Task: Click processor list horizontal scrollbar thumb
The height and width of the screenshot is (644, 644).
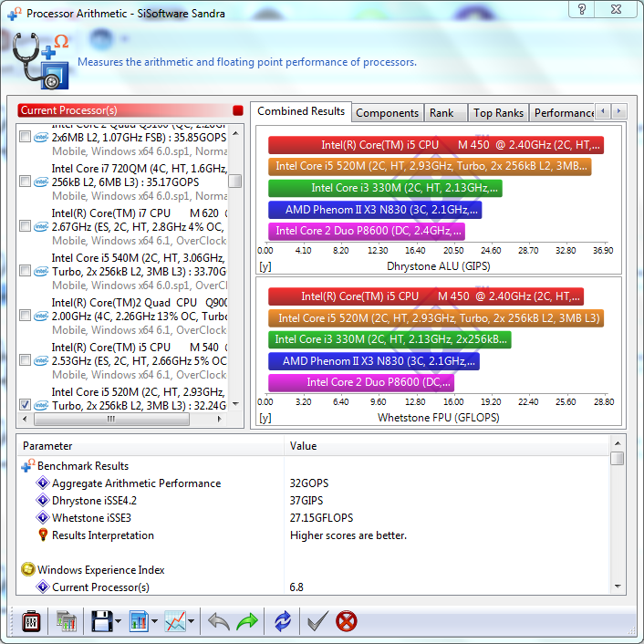Action: click(x=111, y=419)
